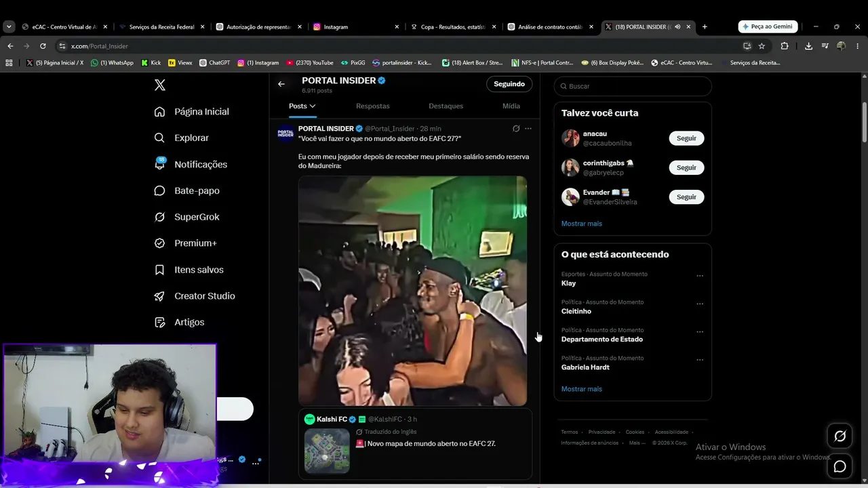Screen dimensions: 868x488
Task: Open the Privacidade footer link
Action: point(601,432)
